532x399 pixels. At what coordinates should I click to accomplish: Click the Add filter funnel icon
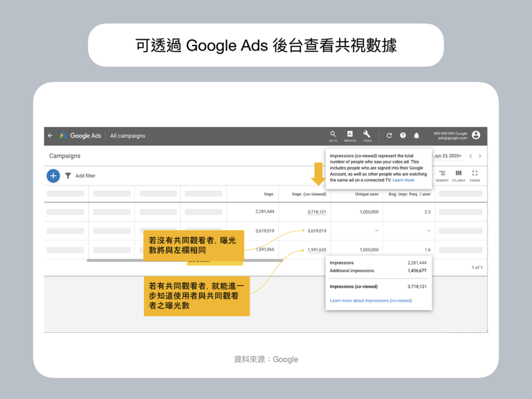pyautogui.click(x=68, y=176)
